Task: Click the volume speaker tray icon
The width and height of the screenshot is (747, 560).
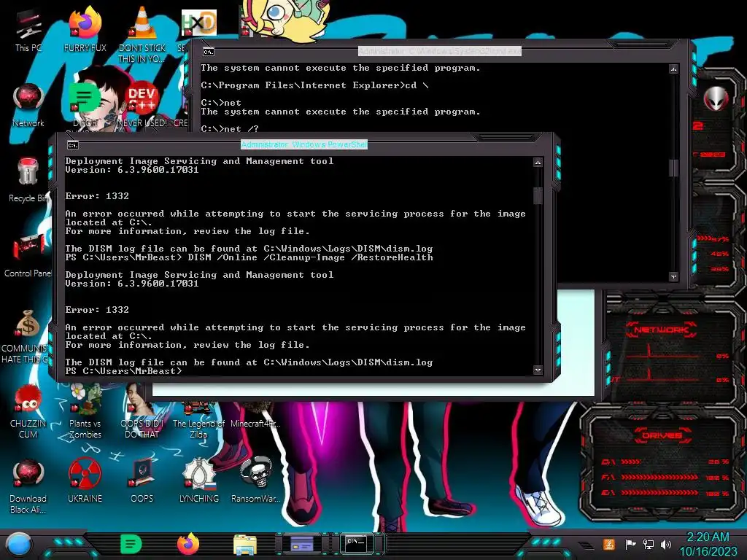Action: (x=665, y=544)
